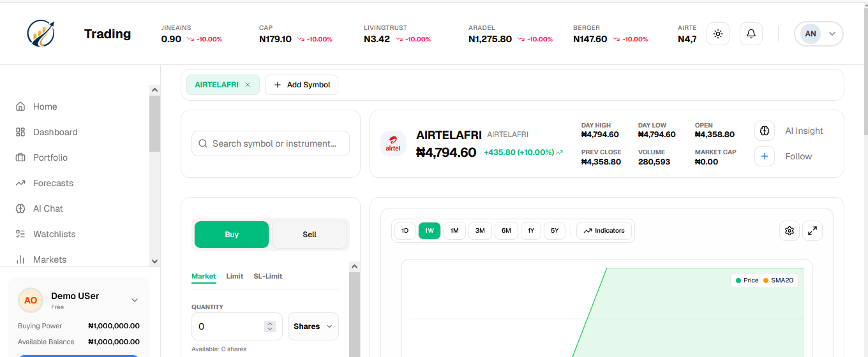Screen dimensions: 868x357
Task: Select the 6M chart range
Action: [506, 231]
